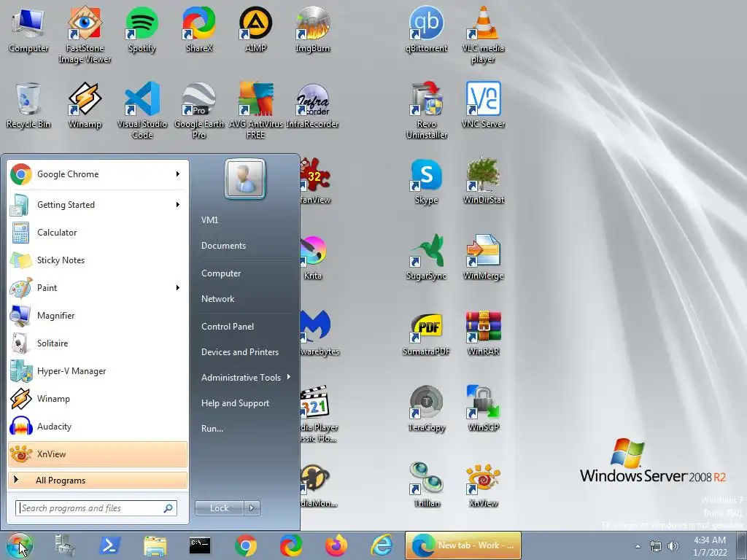Viewport: 747px width, 560px height.
Task: Select AVG AntiVirus FREE desktop icon
Action: pos(256,110)
